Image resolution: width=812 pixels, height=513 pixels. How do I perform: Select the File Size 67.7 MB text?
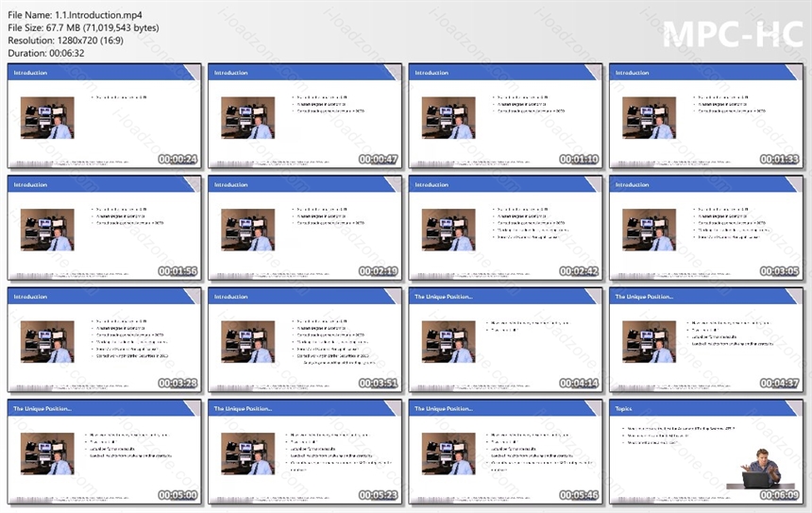(x=83, y=27)
